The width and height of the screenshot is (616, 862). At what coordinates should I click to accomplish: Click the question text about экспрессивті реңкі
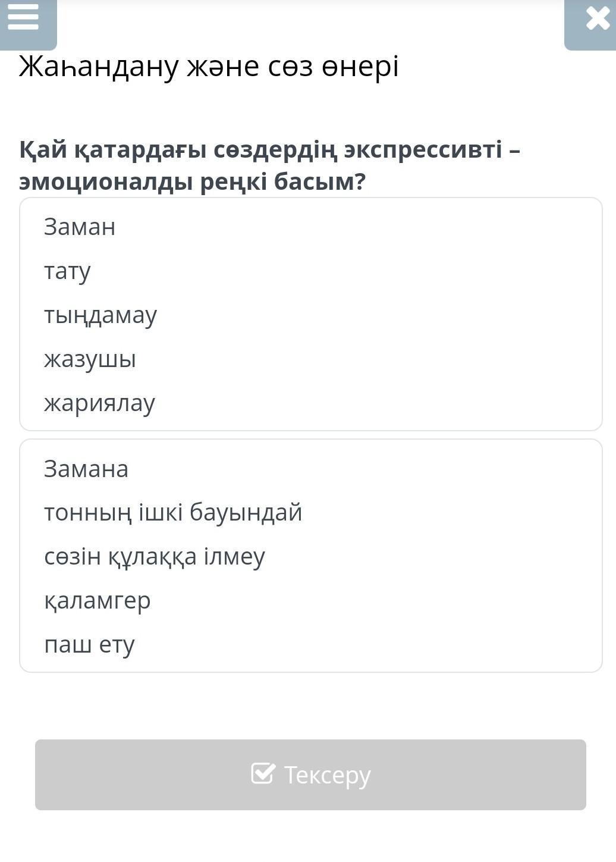pyautogui.click(x=269, y=165)
